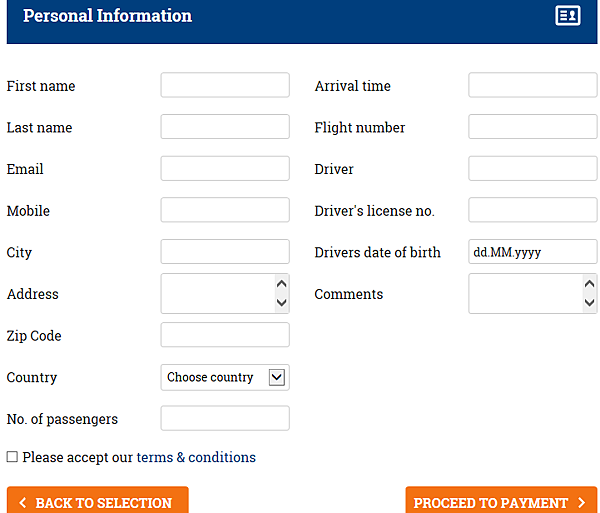Image resolution: width=600 pixels, height=513 pixels.
Task: Click Proceed to Payment button
Action: 501,501
